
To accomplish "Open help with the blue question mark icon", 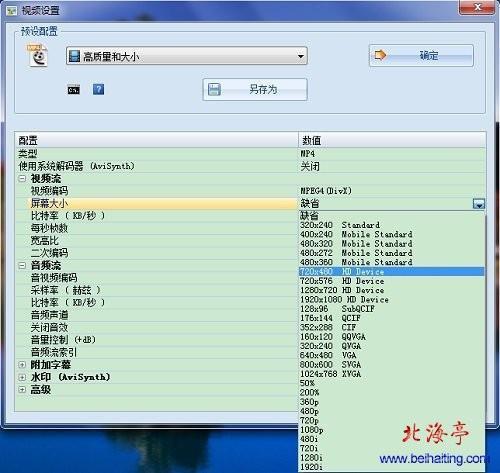I will [x=98, y=89].
